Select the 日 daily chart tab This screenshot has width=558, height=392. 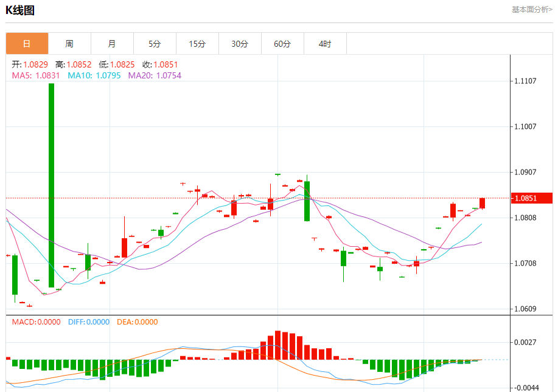pos(27,44)
